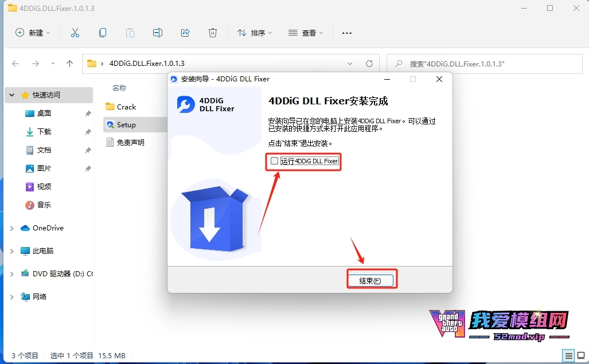Unpin 图片 using its pin icon
This screenshot has height=364, width=589.
88,169
